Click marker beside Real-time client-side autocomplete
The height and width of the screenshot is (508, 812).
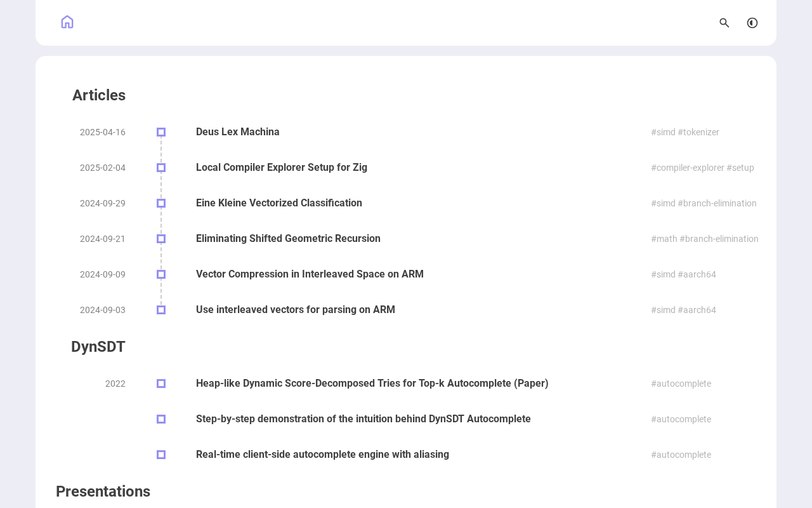click(x=161, y=455)
